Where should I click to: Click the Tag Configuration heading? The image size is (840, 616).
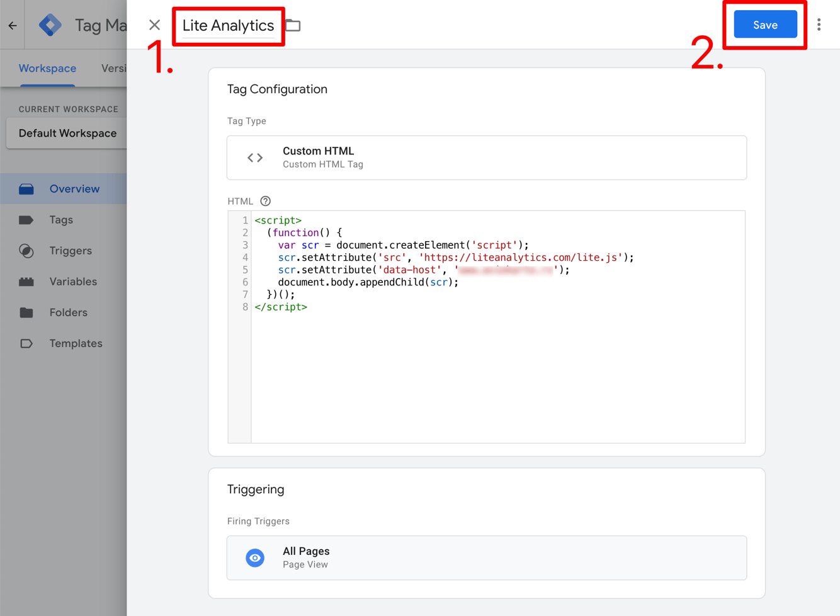coord(277,89)
